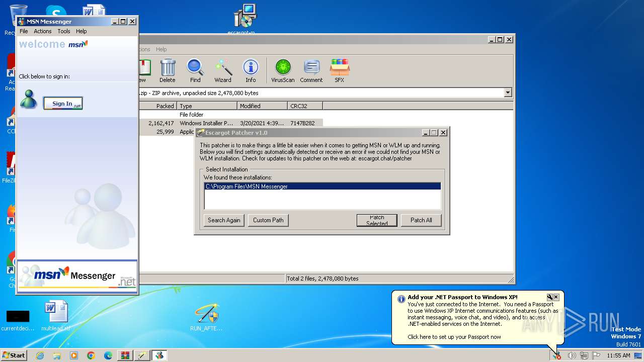
Task: Click the CRC32 value 7147B282
Action: (x=302, y=123)
